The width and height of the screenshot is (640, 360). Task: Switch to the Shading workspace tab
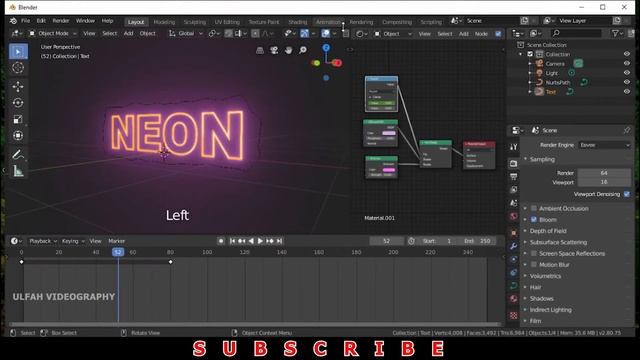pyautogui.click(x=298, y=22)
